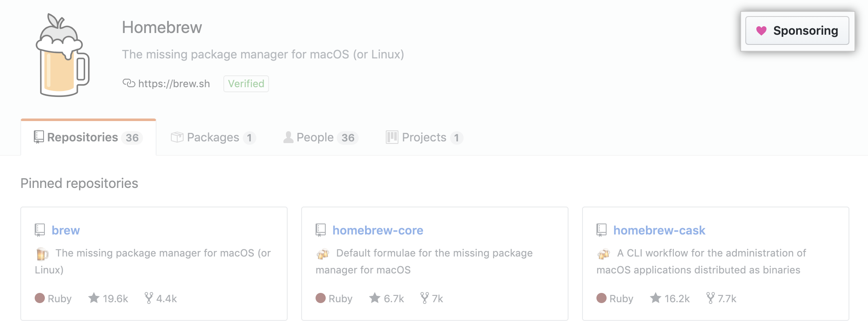Open the homebrew-core repository link
The width and height of the screenshot is (868, 331).
tap(378, 230)
